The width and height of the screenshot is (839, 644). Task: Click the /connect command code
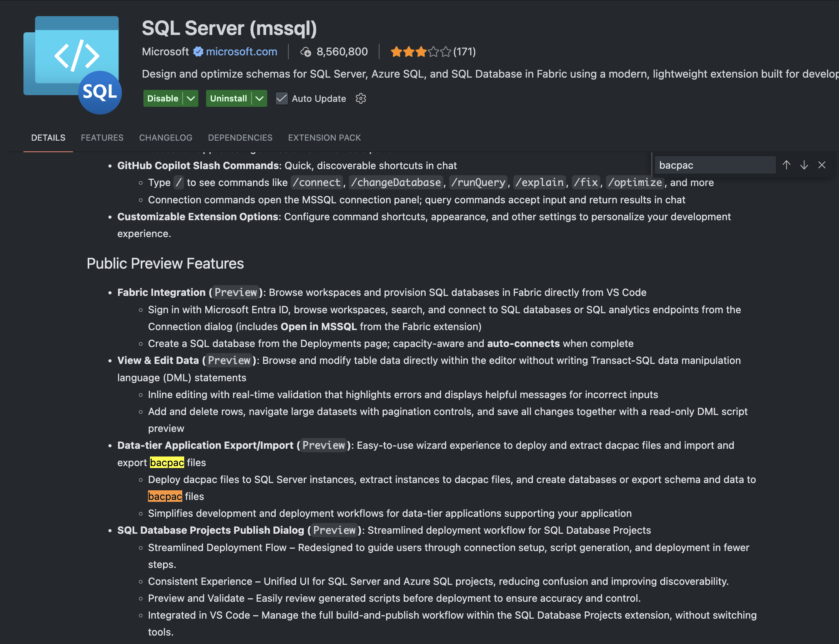coord(317,183)
